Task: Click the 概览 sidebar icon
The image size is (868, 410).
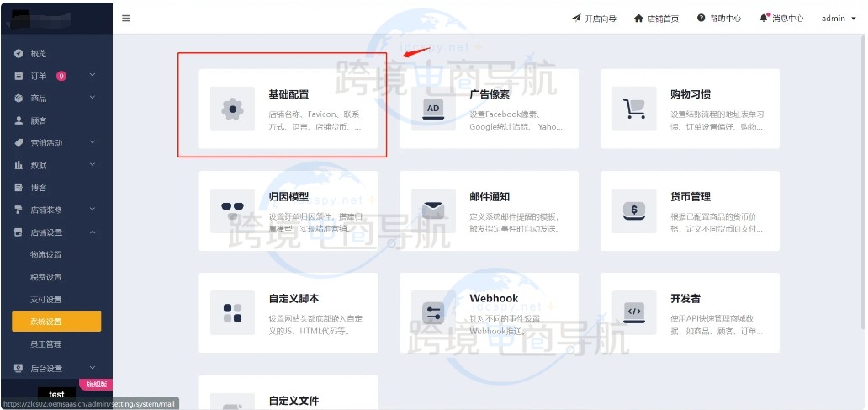Action: click(19, 54)
